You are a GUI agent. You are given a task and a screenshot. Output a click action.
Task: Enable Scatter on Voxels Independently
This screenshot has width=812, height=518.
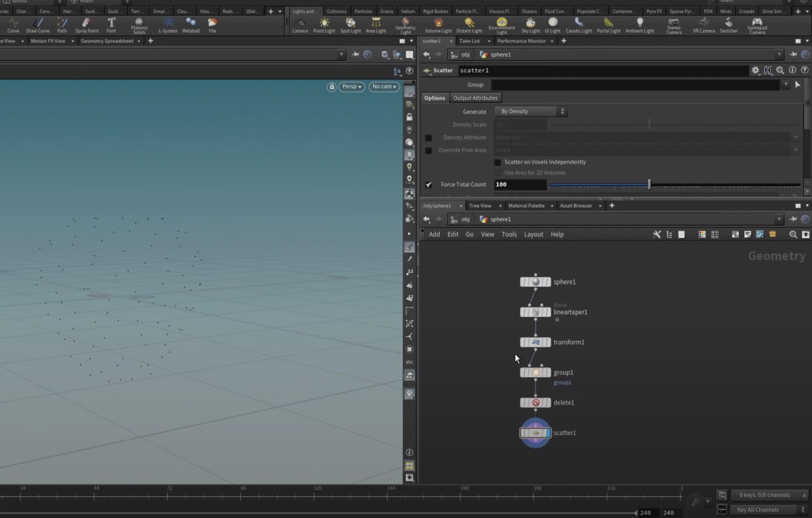coord(497,163)
